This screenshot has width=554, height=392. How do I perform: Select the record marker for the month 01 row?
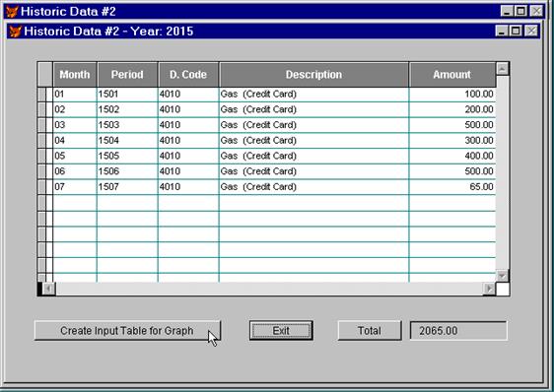(41, 95)
